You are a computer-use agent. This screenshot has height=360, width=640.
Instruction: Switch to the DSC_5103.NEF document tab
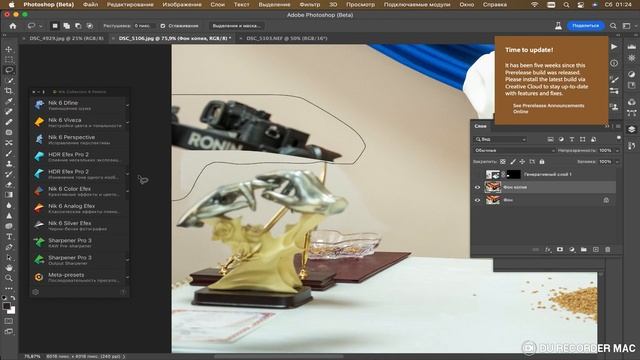(x=287, y=38)
